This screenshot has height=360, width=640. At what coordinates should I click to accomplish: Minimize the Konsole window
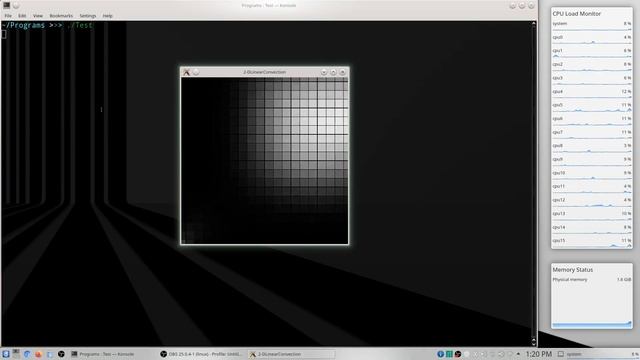[x=513, y=6]
